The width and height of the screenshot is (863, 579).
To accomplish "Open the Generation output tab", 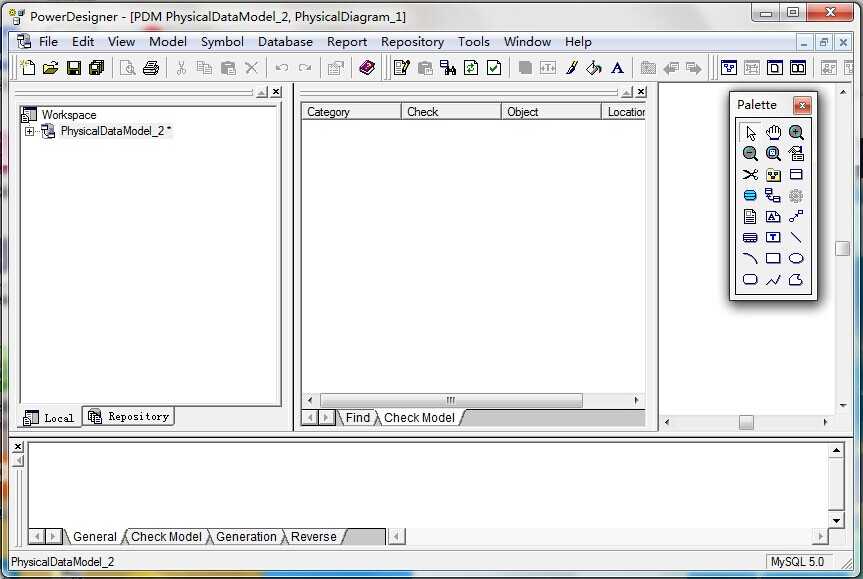I will pyautogui.click(x=246, y=537).
